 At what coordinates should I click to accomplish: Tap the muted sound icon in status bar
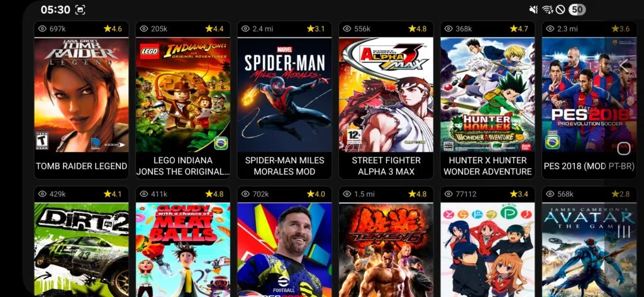pos(533,10)
